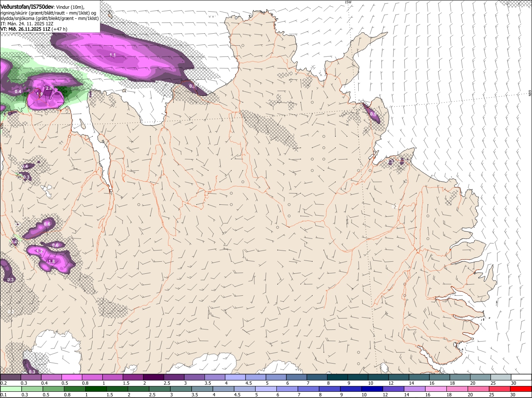Click the lavender upper swatch between 4 and 4.5

pyautogui.click(x=236, y=378)
